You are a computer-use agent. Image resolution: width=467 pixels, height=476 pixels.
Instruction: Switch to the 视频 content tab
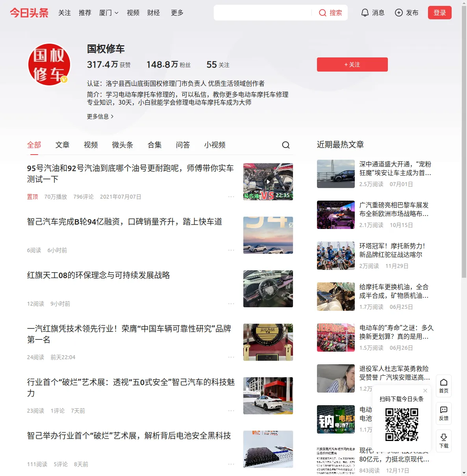(91, 145)
